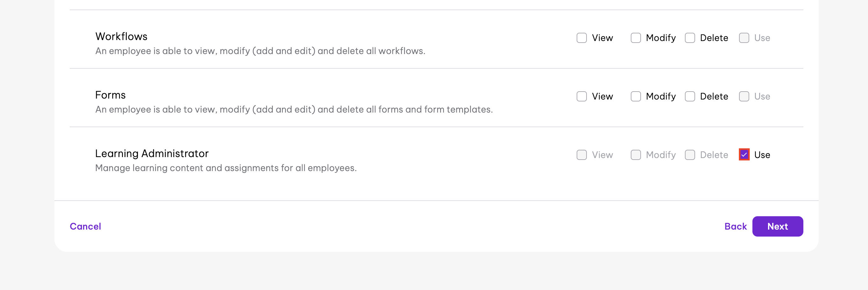Go Back to previous step
The image size is (868, 290).
pos(735,226)
